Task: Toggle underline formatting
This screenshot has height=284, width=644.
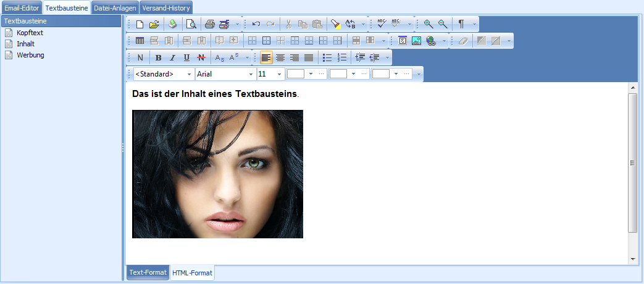Action: (186, 57)
